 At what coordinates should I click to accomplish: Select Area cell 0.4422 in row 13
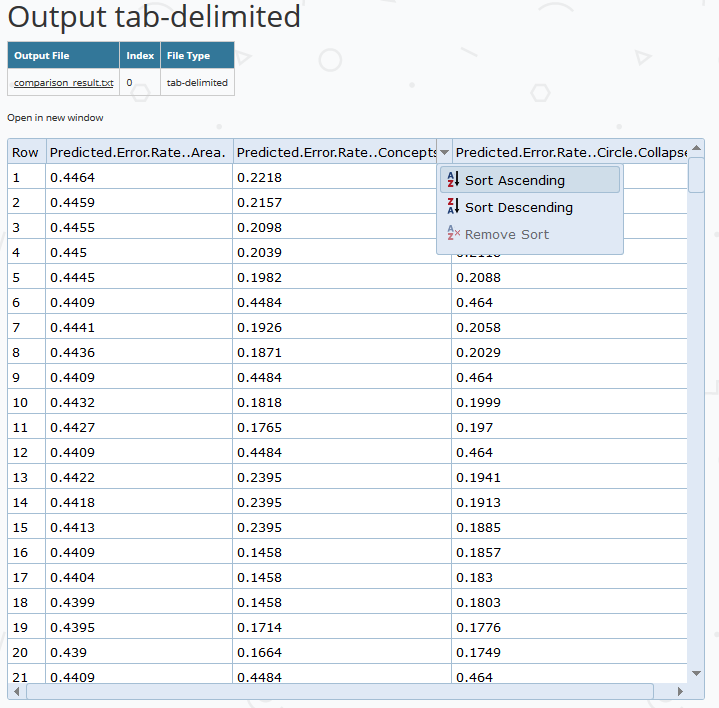[139, 477]
